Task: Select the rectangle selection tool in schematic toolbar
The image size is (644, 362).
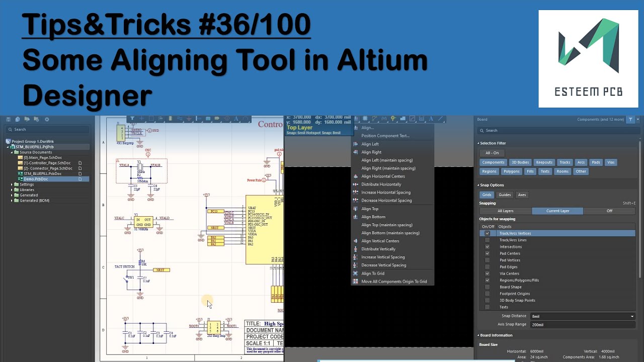Action: click(x=151, y=119)
